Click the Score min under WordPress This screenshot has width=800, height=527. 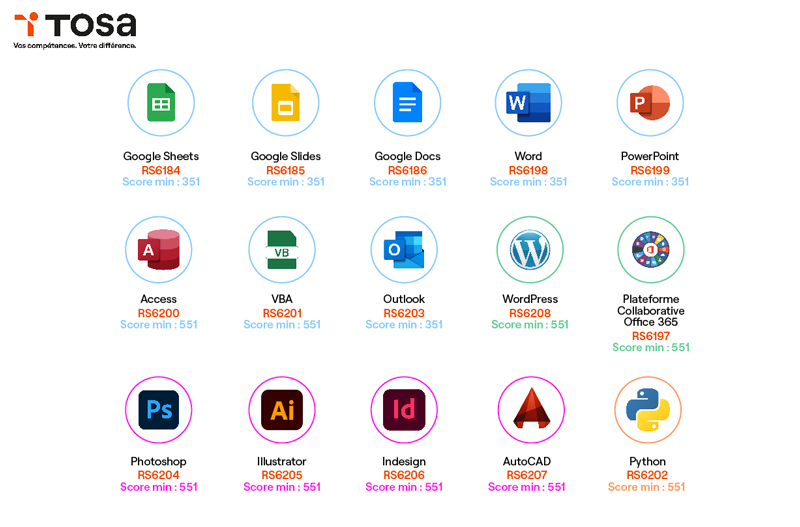[x=530, y=325]
